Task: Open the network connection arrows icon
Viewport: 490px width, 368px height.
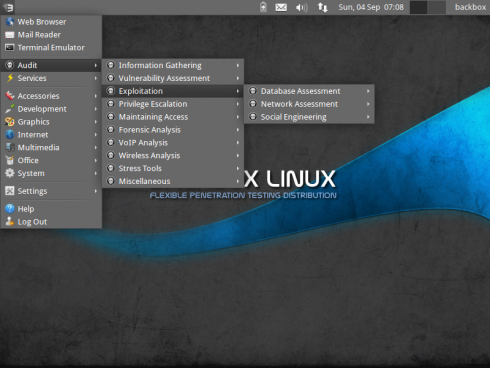Action: (x=322, y=7)
